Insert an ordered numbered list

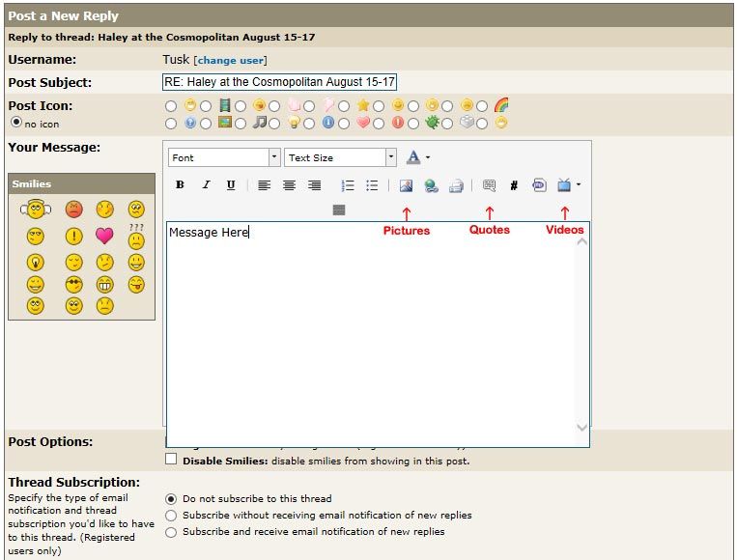(348, 185)
